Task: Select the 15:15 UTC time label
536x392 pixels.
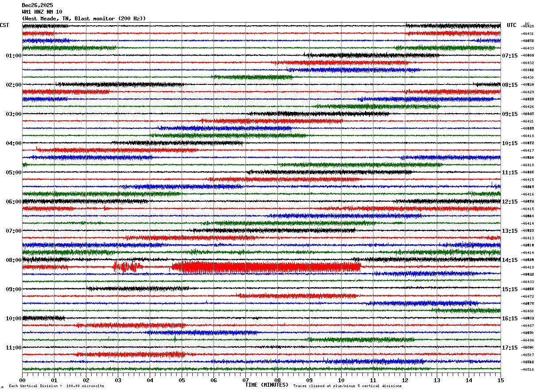Action: pos(510,289)
